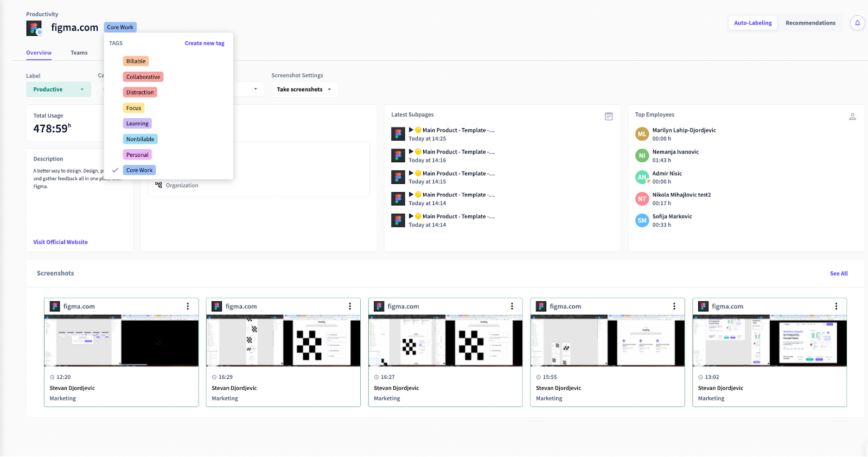Open the Productive label dropdown
Image resolution: width=868 pixels, height=457 pixels.
tap(58, 90)
